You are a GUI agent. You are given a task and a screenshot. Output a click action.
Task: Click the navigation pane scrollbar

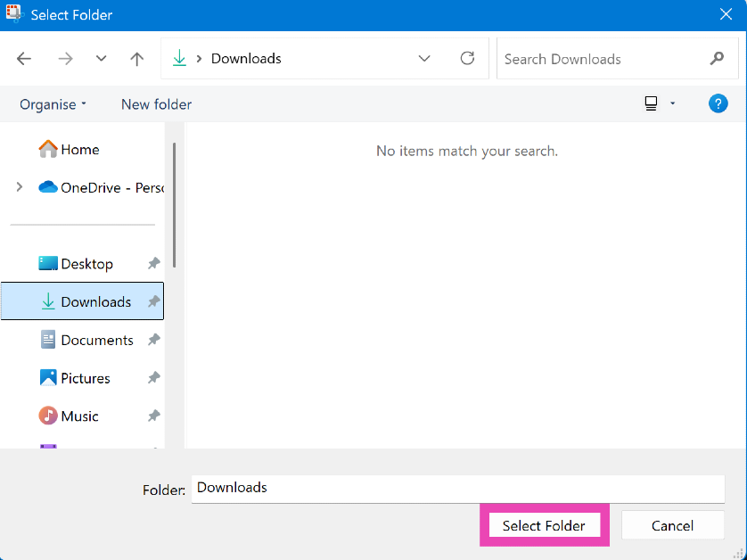[175, 205]
